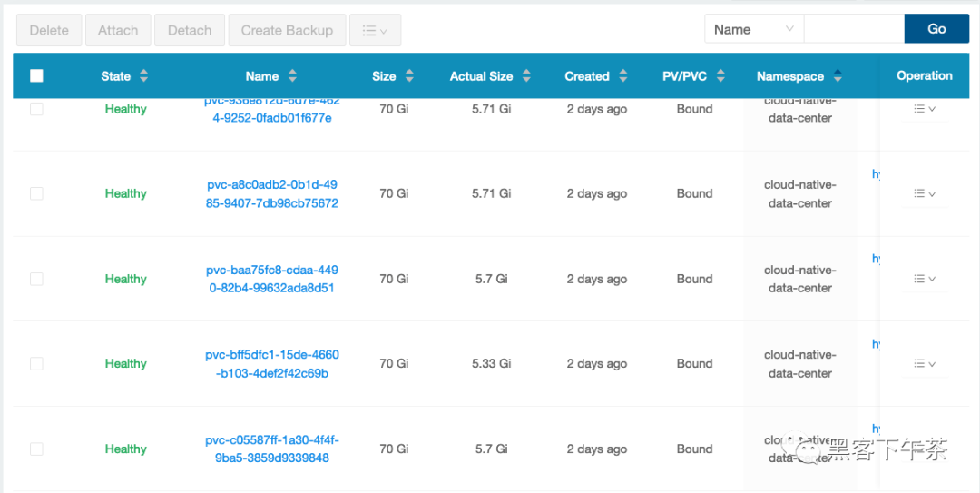Click Bound status in pvc-bff5dfc1 row
Image resolution: width=980 pixels, height=493 pixels.
694,363
